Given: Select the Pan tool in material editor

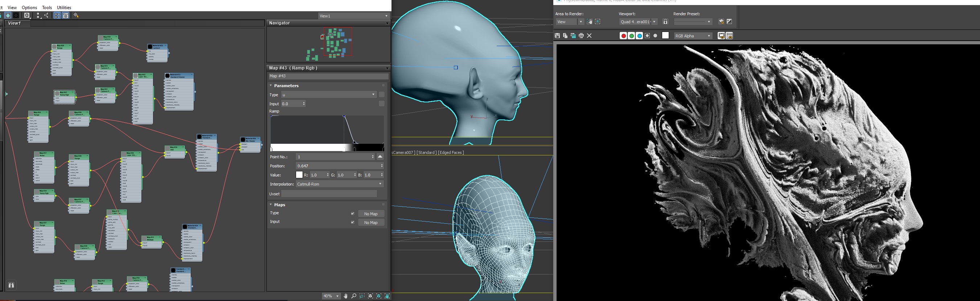Looking at the screenshot, I should 345,296.
